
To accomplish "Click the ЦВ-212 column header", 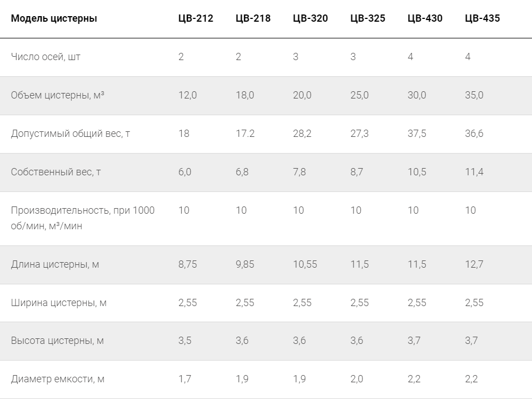I will (196, 18).
